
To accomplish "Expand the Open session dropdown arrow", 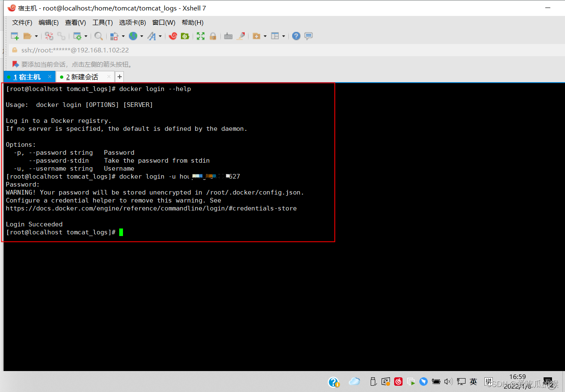I will point(36,36).
